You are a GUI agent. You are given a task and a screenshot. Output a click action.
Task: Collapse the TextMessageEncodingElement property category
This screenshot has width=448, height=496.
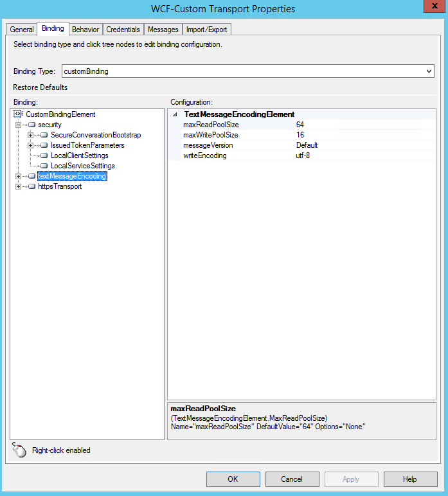point(175,114)
